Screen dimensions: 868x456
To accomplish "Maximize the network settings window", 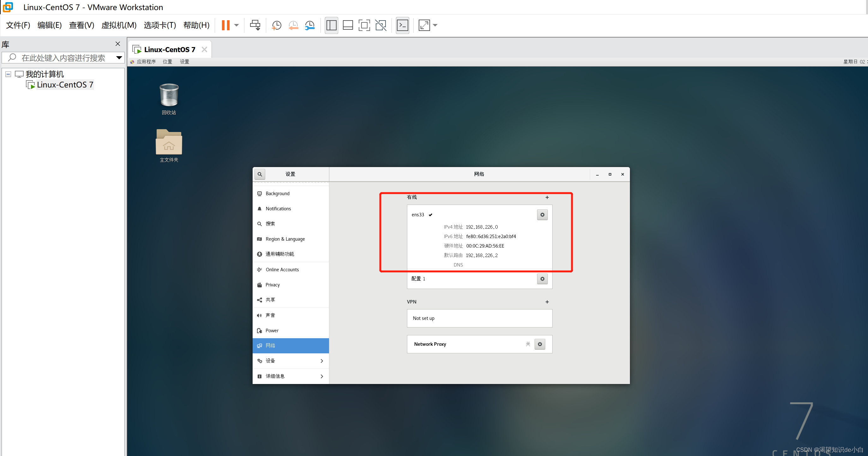I will click(609, 174).
